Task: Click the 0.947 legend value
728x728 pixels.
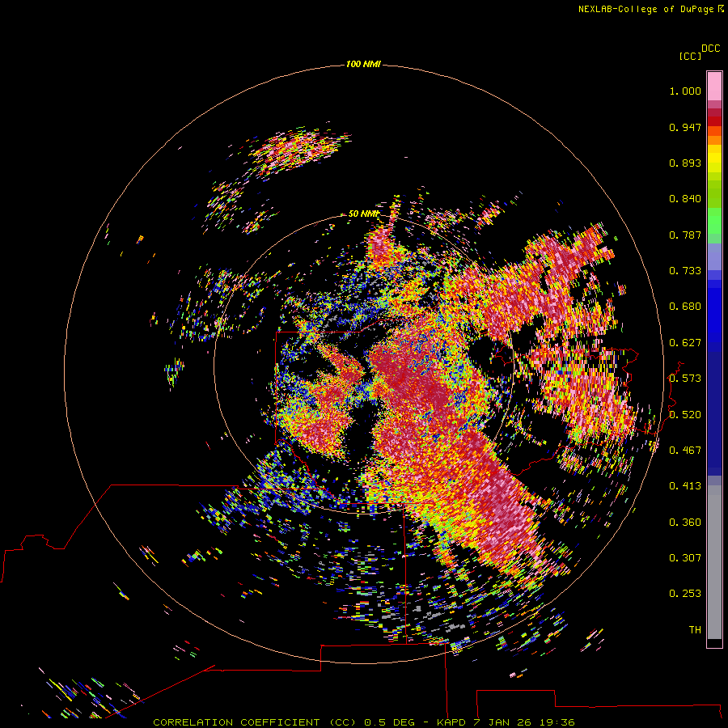Action: point(685,127)
